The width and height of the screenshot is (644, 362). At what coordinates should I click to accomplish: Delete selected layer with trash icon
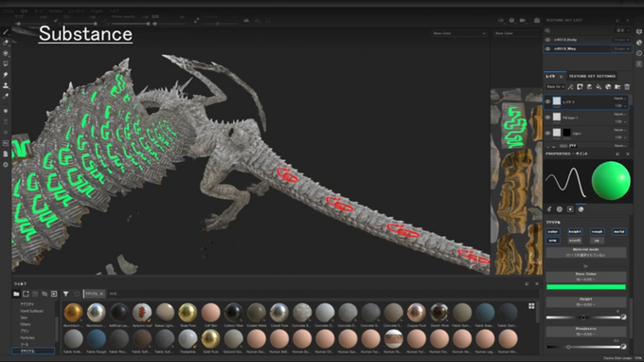[x=627, y=86]
